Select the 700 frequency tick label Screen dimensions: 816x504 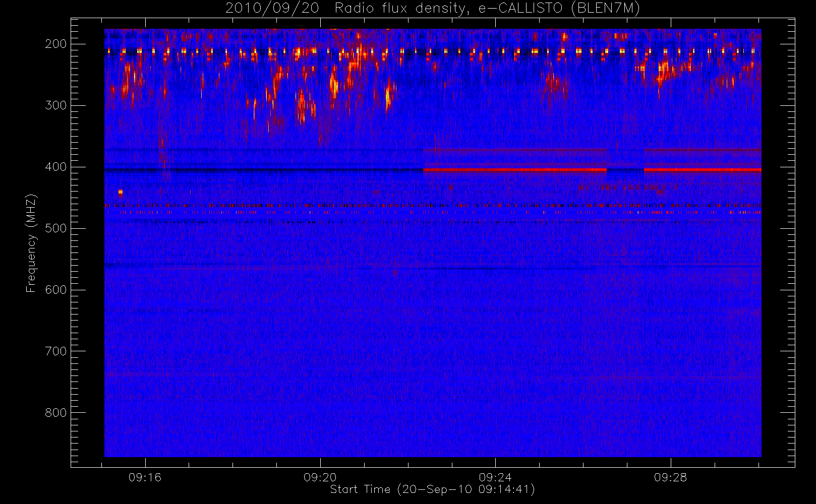[x=55, y=351]
